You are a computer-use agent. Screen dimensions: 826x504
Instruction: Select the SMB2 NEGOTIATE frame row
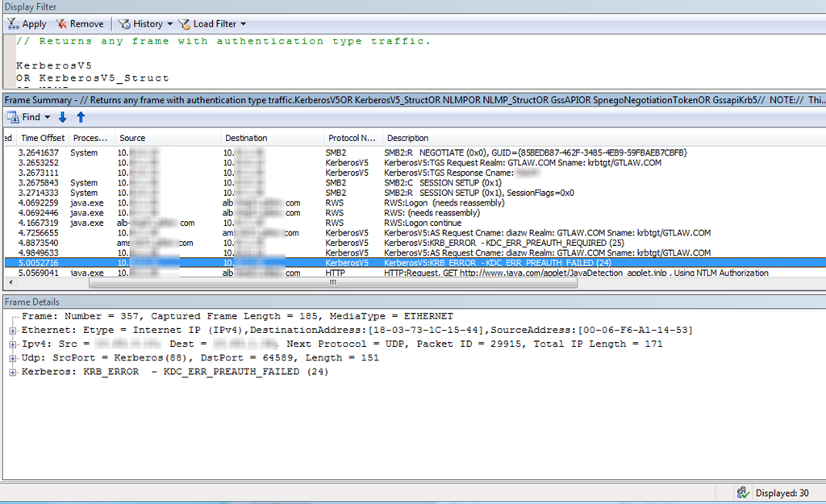[484, 152]
